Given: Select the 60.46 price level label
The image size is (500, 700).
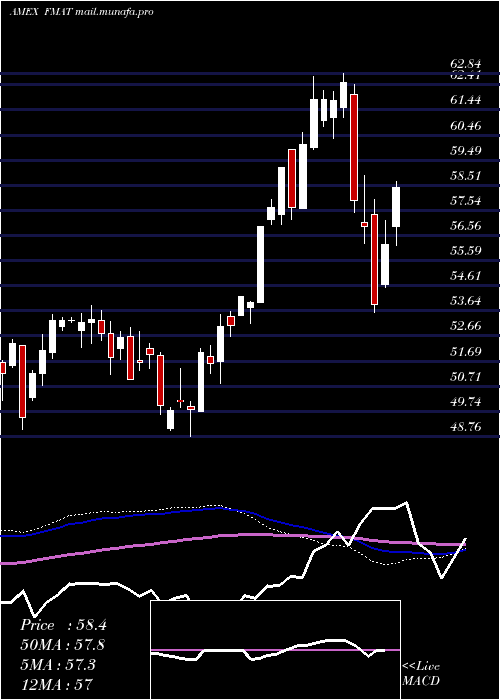Looking at the screenshot, I should coord(466,125).
